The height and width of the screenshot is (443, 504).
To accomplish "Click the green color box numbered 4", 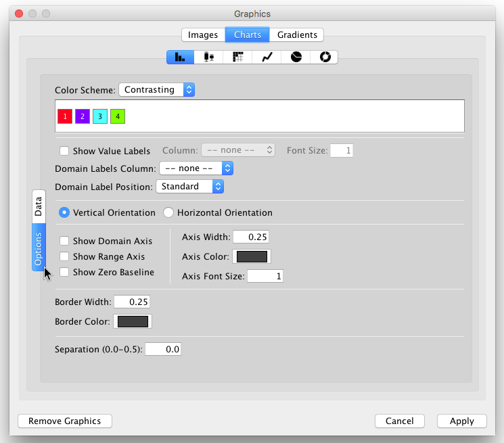I will tap(117, 116).
